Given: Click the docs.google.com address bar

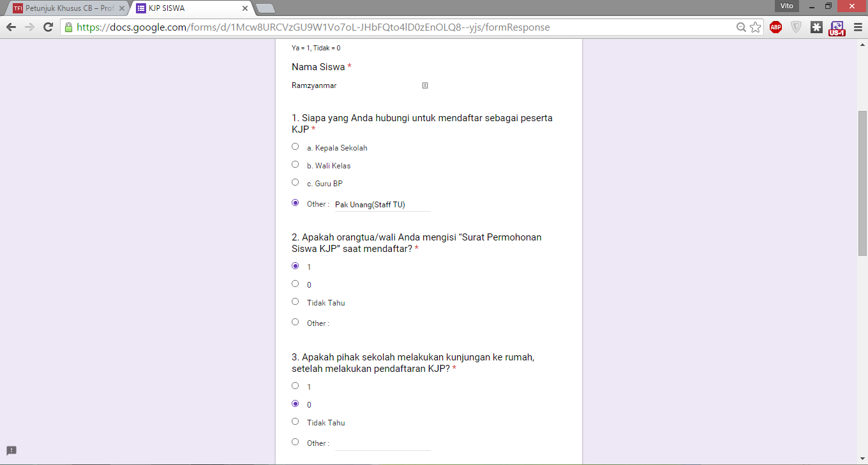Looking at the screenshot, I should [402, 27].
